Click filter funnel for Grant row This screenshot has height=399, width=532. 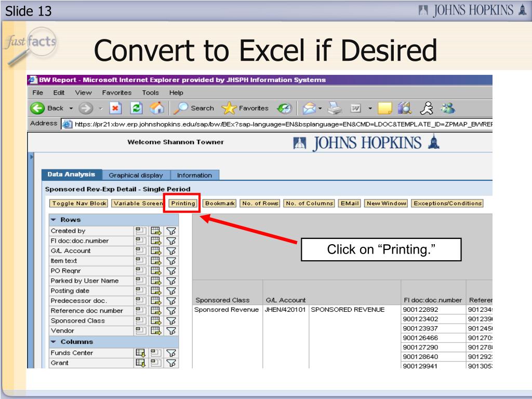(171, 363)
